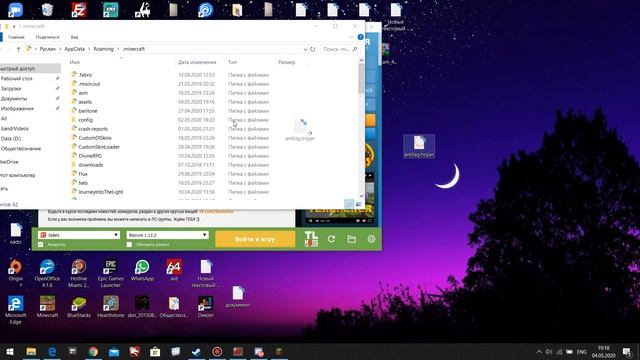Sort by the 'Размер' column header
Image resolution: width=640 pixels, height=360 pixels.
pyautogui.click(x=287, y=62)
